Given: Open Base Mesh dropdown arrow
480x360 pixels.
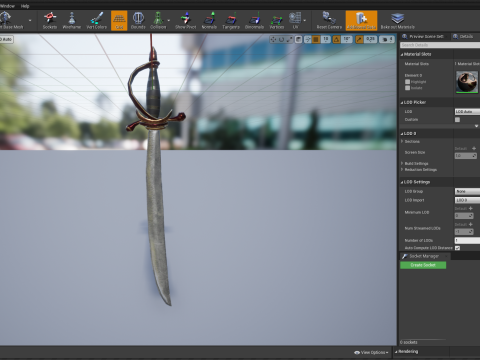Looking at the screenshot, I should pos(30,21).
